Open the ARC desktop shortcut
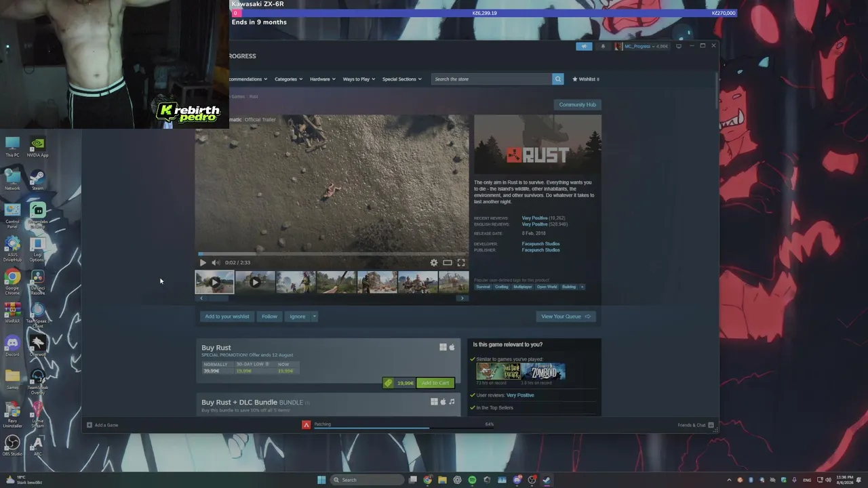The image size is (868, 488). pyautogui.click(x=38, y=445)
